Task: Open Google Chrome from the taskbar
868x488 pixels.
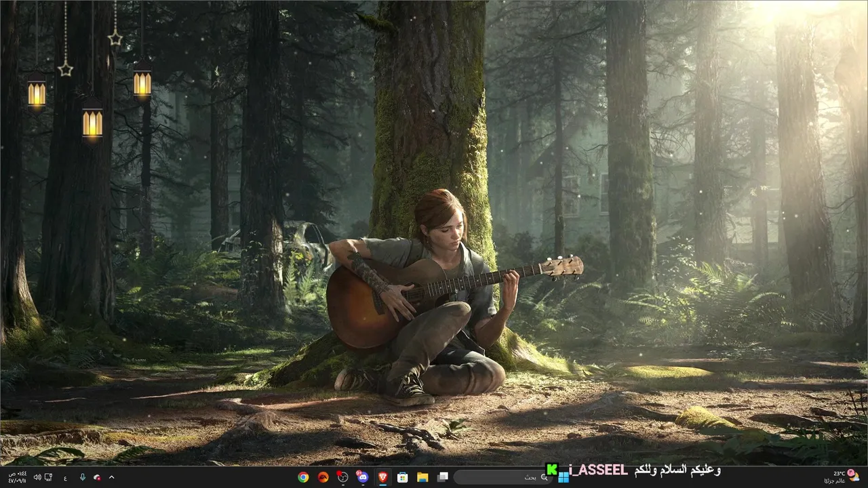Action: tap(303, 477)
